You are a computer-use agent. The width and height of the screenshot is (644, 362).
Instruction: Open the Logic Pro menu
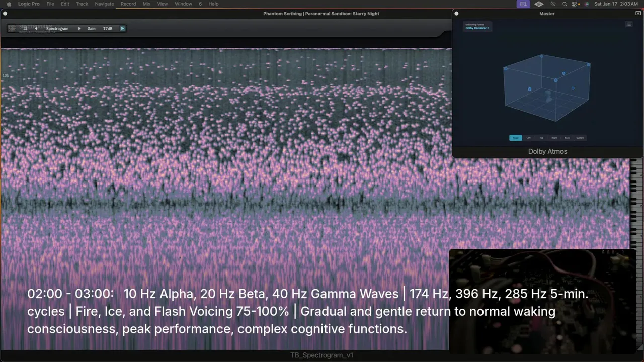coord(29,4)
